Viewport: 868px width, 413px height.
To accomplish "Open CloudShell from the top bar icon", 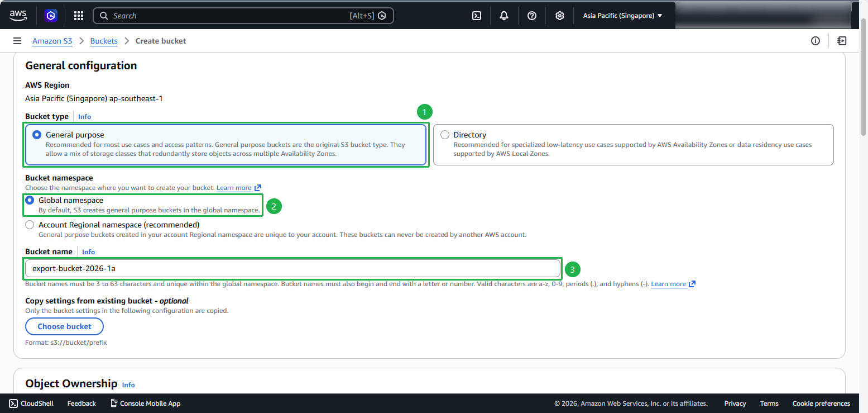I will (x=477, y=16).
